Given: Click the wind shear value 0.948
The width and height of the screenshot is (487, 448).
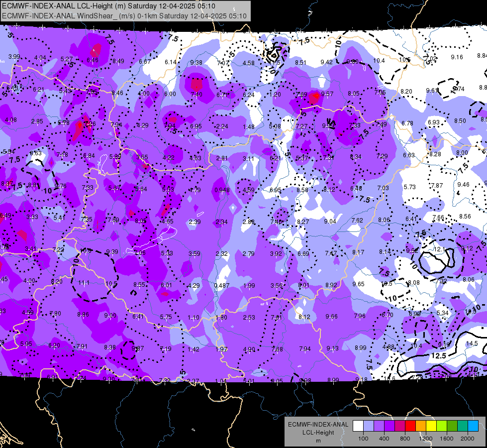Looking at the screenshot, I should [x=222, y=190].
